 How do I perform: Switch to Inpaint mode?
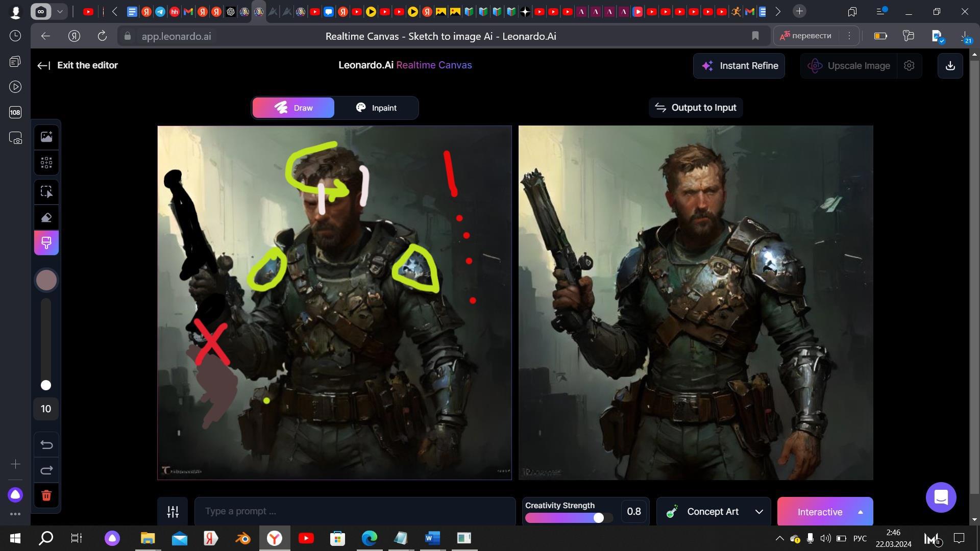click(x=376, y=108)
